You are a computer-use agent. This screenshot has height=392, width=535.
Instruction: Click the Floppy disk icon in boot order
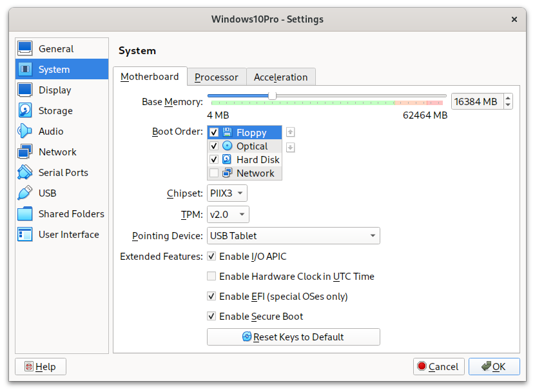click(x=228, y=132)
